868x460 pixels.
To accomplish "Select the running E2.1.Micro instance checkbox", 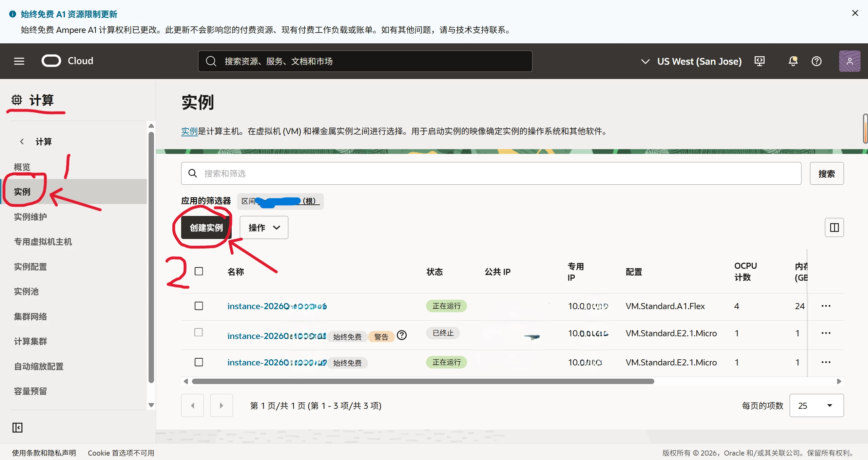I will 199,362.
